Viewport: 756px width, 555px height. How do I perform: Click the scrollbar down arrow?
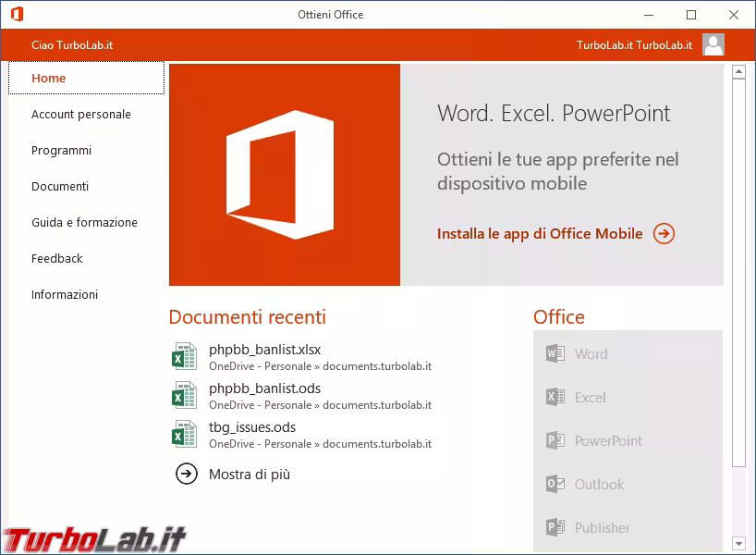(x=738, y=543)
